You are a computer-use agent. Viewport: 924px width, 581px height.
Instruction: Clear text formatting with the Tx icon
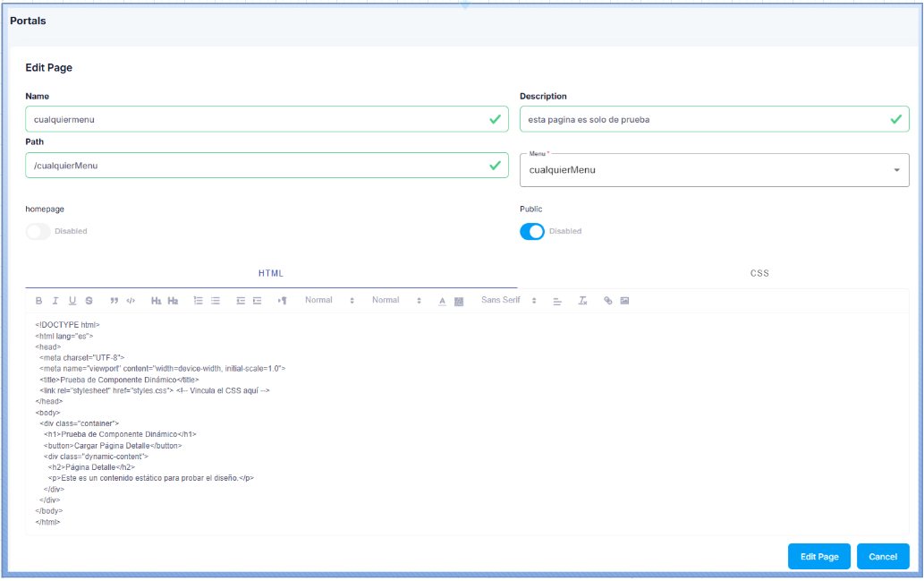tap(582, 301)
